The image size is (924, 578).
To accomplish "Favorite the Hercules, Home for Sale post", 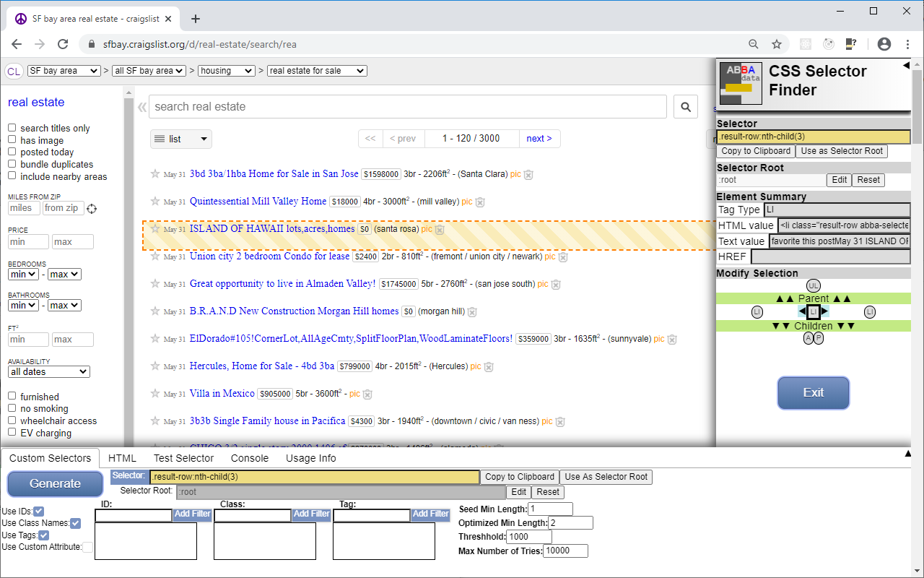I will pyautogui.click(x=154, y=366).
